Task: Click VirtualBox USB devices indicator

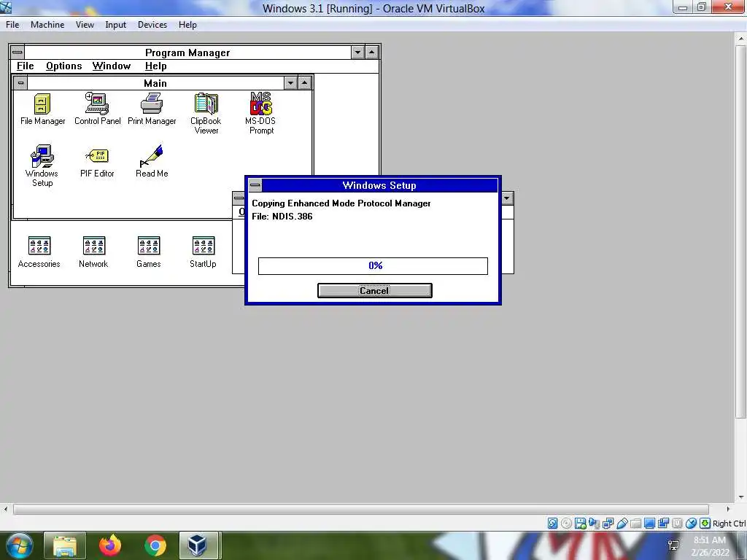Action: pyautogui.click(x=622, y=524)
